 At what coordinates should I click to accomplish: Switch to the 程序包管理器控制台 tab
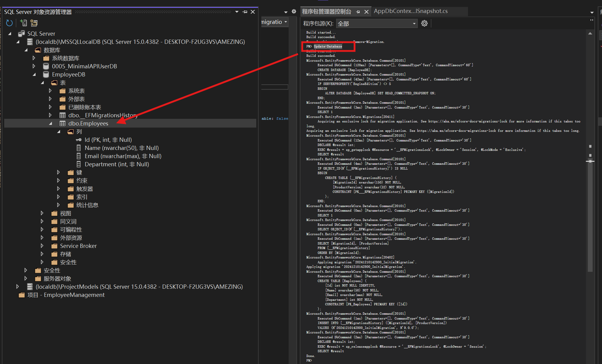pos(326,11)
